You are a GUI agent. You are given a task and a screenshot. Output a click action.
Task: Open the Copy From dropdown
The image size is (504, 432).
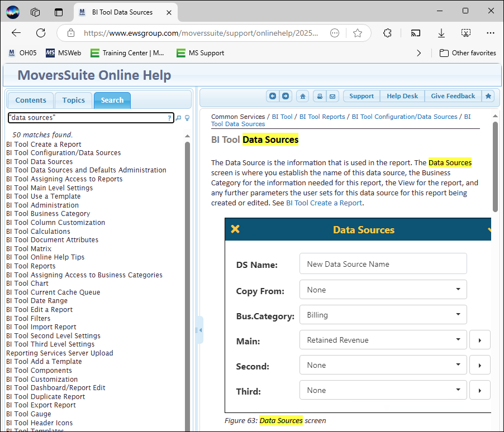pos(383,290)
